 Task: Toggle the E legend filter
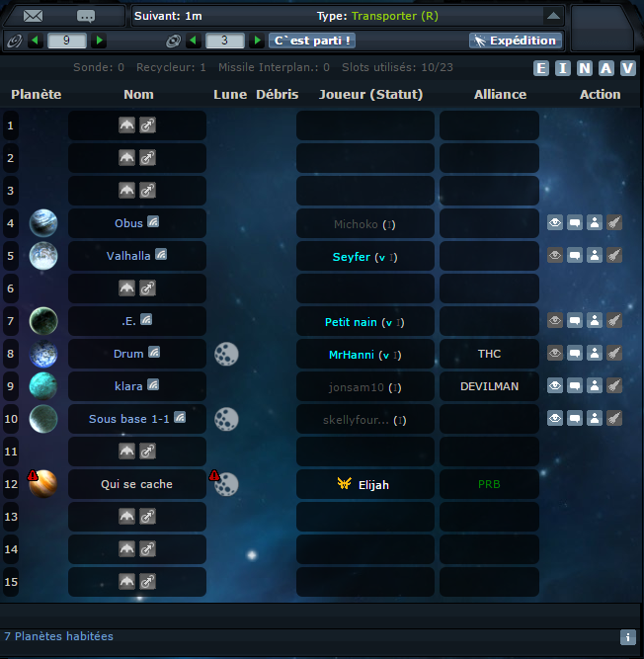[x=541, y=68]
